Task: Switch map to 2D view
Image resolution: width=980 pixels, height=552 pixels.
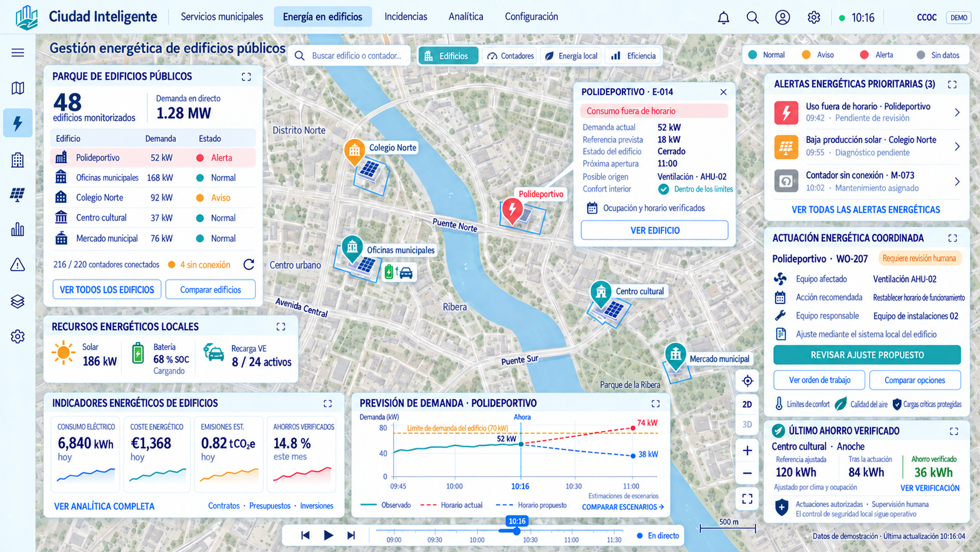Action: point(747,404)
